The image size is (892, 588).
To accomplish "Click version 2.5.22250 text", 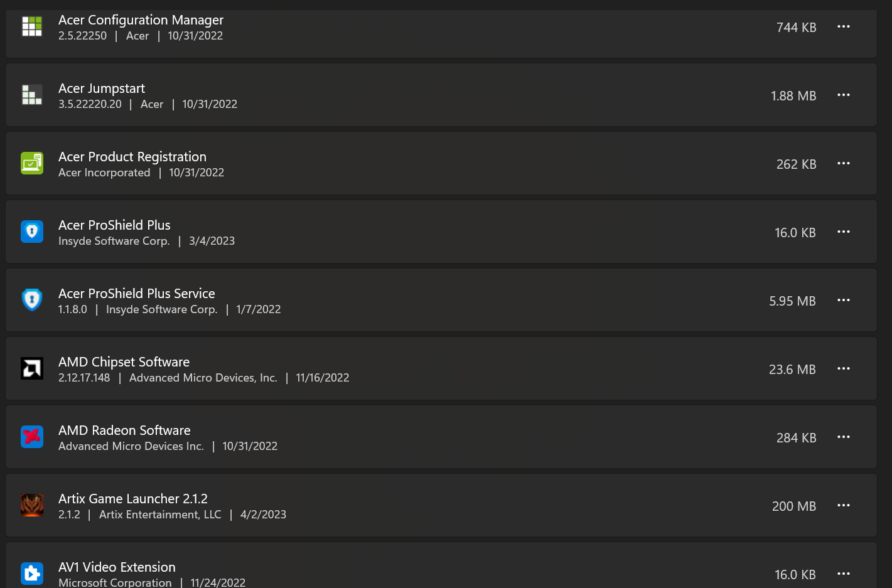I will tap(83, 36).
